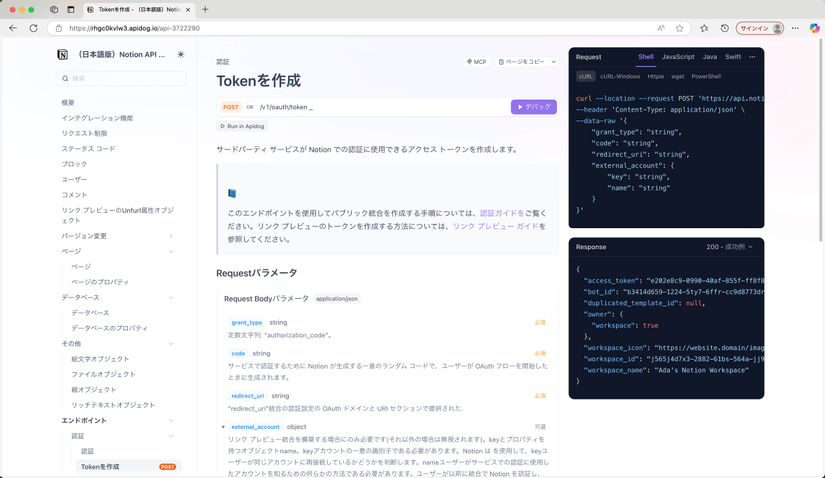Collapse the データベース section chevron
The width and height of the screenshot is (825, 478).
tap(171, 298)
